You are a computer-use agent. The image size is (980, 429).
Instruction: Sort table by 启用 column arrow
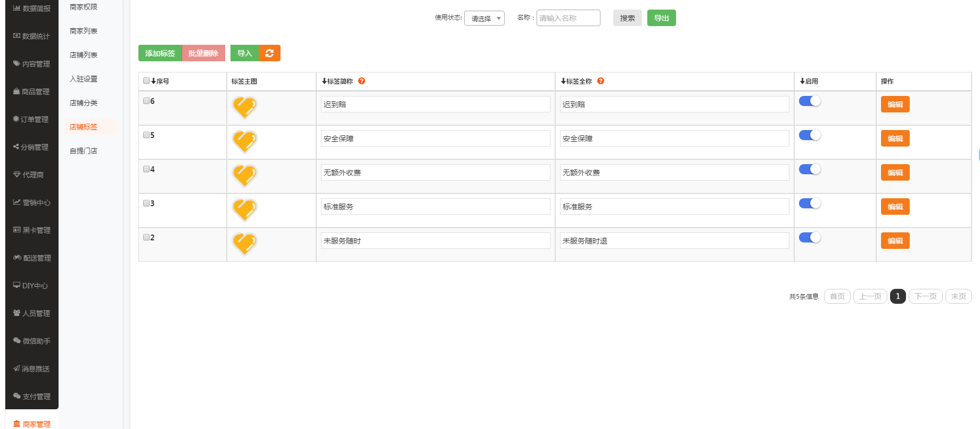pos(802,82)
